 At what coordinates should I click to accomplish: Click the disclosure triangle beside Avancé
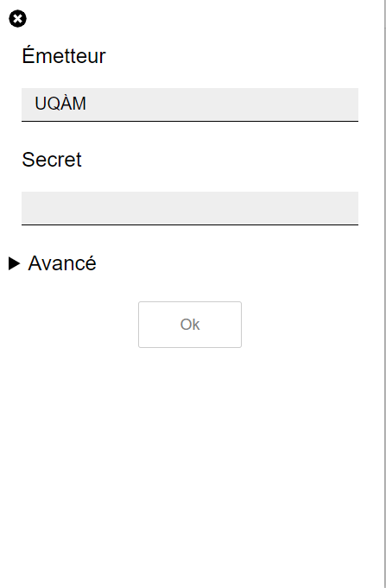pos(14,263)
